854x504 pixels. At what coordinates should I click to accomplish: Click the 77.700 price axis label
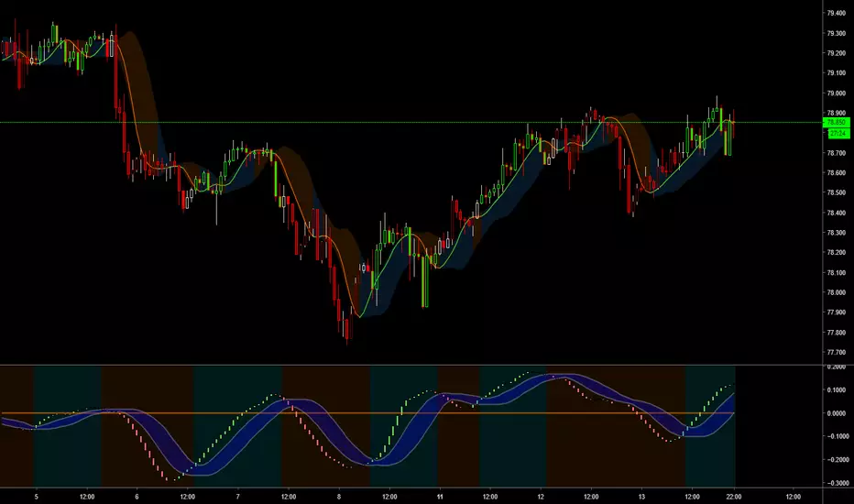tap(836, 353)
